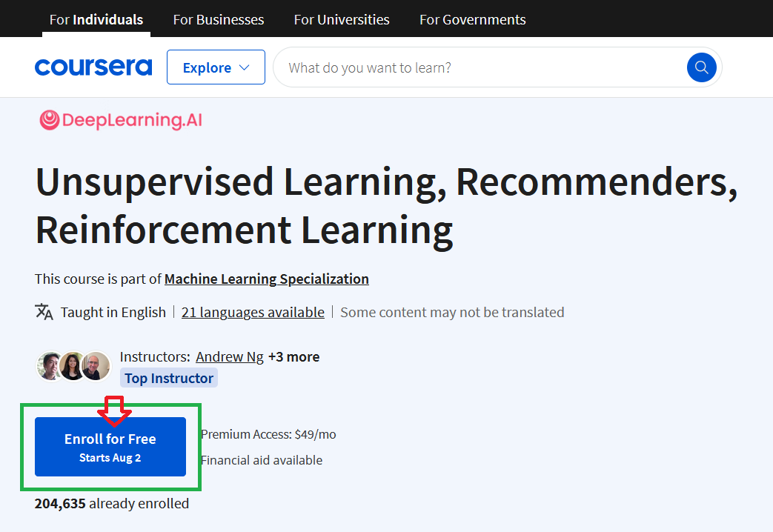Click the DeepLearning.AI partner logo
Screen dimensions: 773x532
coord(121,120)
